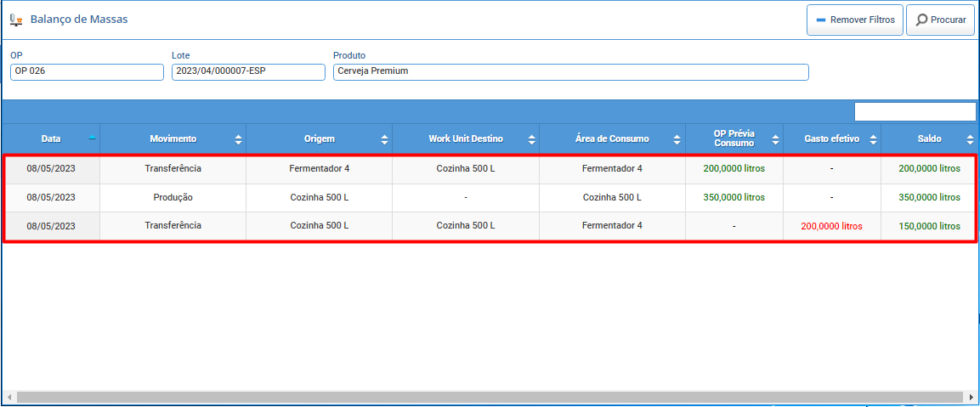Image resolution: width=980 pixels, height=407 pixels.
Task: Click the Procurar search button
Action: pos(941,20)
